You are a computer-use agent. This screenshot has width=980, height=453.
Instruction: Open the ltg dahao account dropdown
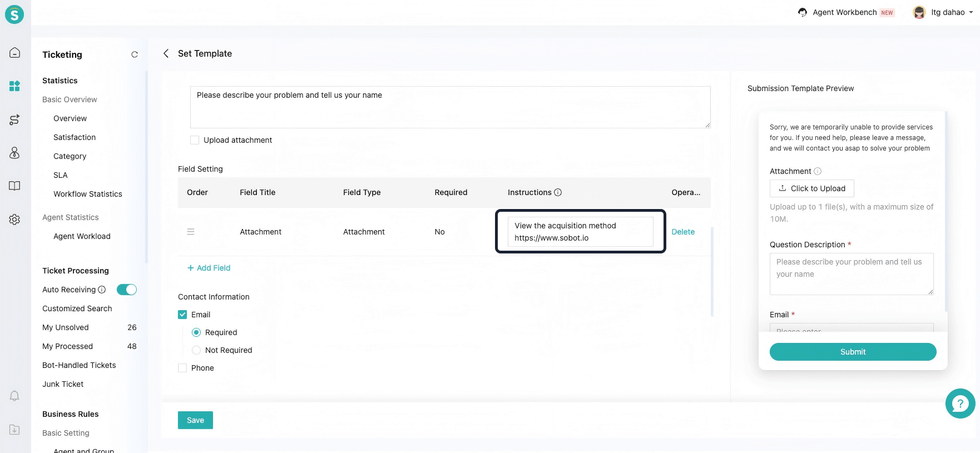[943, 12]
